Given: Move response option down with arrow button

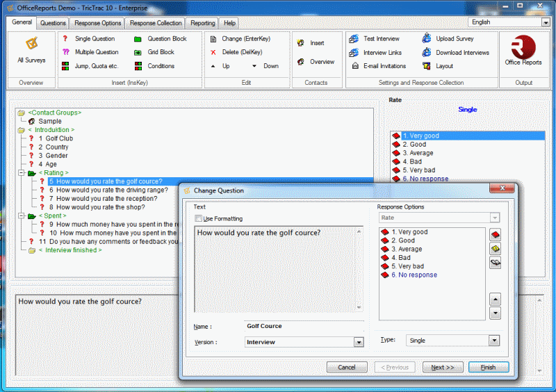Looking at the screenshot, I should (x=495, y=313).
